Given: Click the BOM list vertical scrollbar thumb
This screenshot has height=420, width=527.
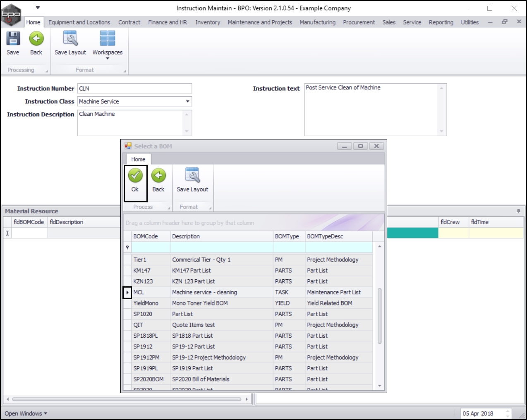Looking at the screenshot, I should click(x=379, y=316).
